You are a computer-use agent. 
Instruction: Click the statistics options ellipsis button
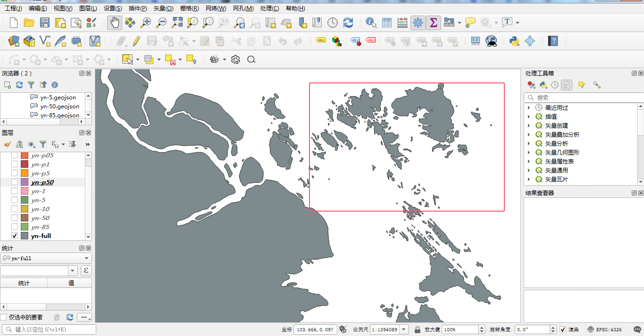coord(84,317)
